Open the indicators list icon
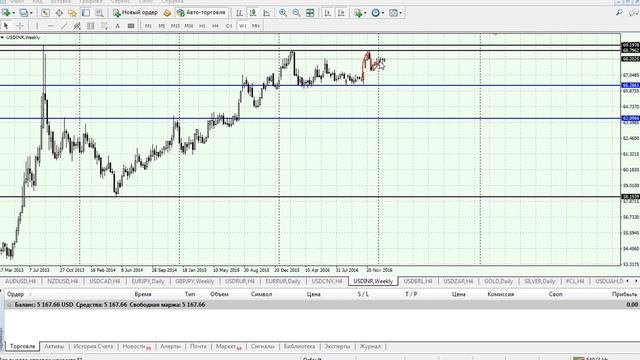Screen dimensions: 640x360 (358, 13)
